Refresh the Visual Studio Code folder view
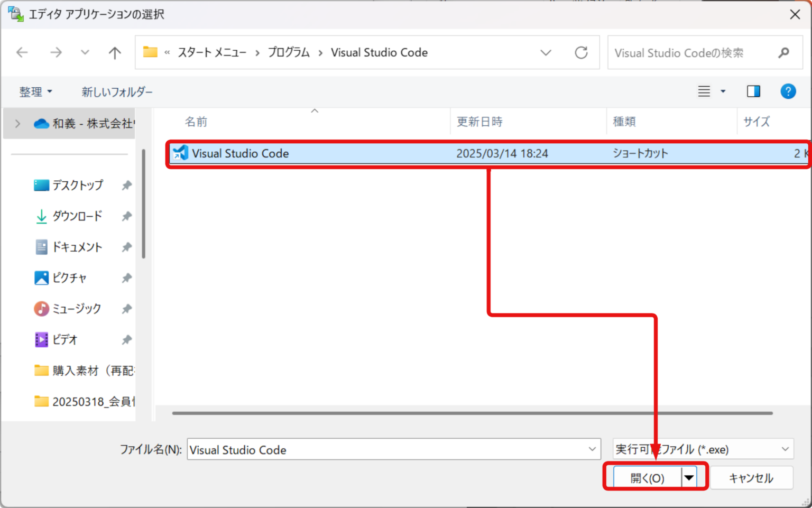 pyautogui.click(x=582, y=52)
